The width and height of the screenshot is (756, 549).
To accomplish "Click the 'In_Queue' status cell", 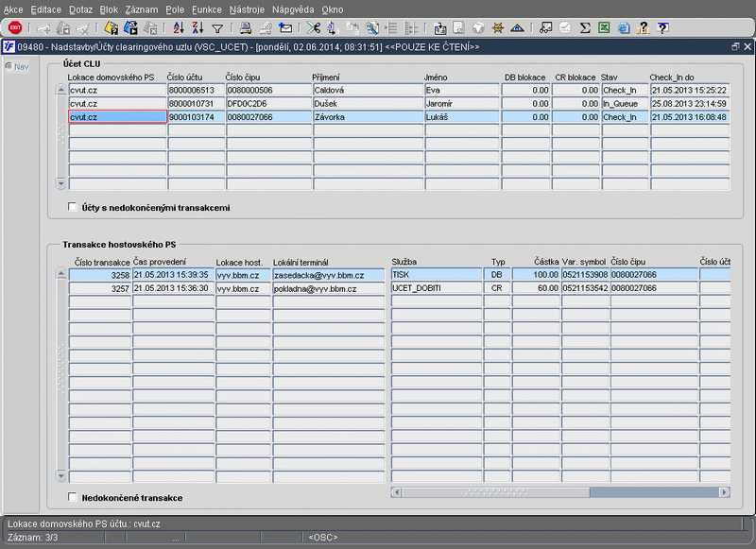I will coord(625,103).
